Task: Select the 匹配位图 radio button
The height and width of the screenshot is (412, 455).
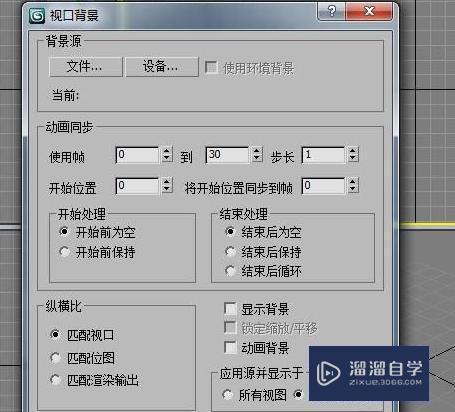Action: [55, 358]
